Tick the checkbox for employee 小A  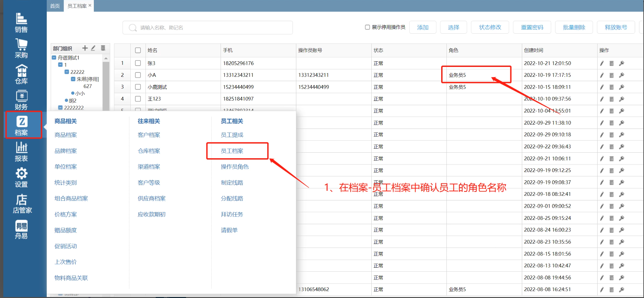(138, 75)
